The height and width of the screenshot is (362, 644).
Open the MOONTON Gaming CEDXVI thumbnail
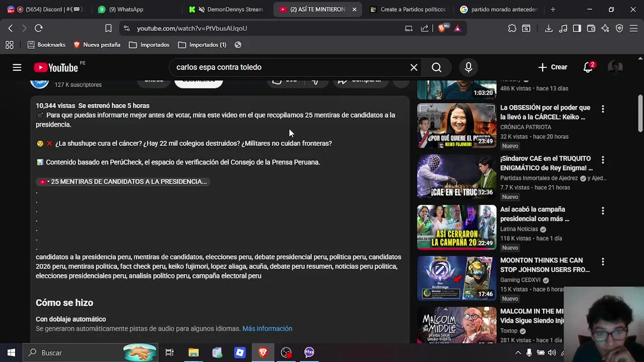click(x=456, y=278)
